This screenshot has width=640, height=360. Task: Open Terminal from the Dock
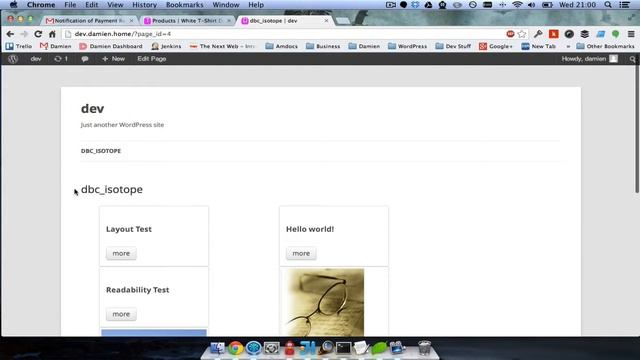pyautogui.click(x=343, y=348)
